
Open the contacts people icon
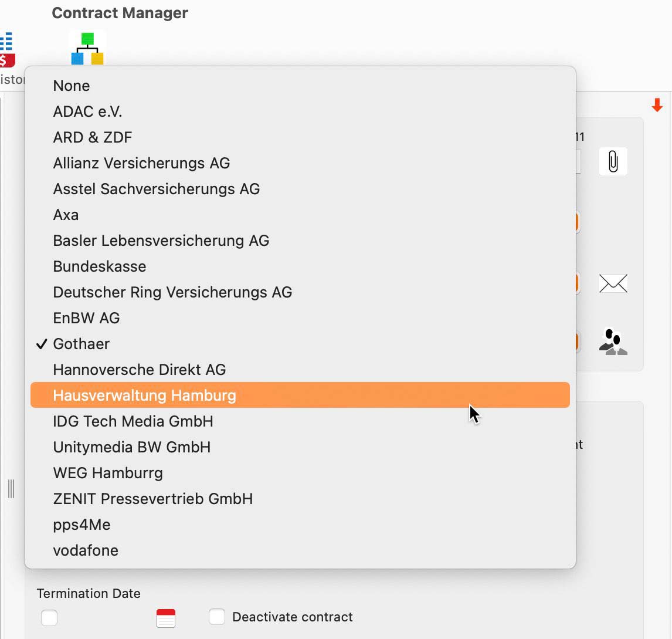click(613, 342)
